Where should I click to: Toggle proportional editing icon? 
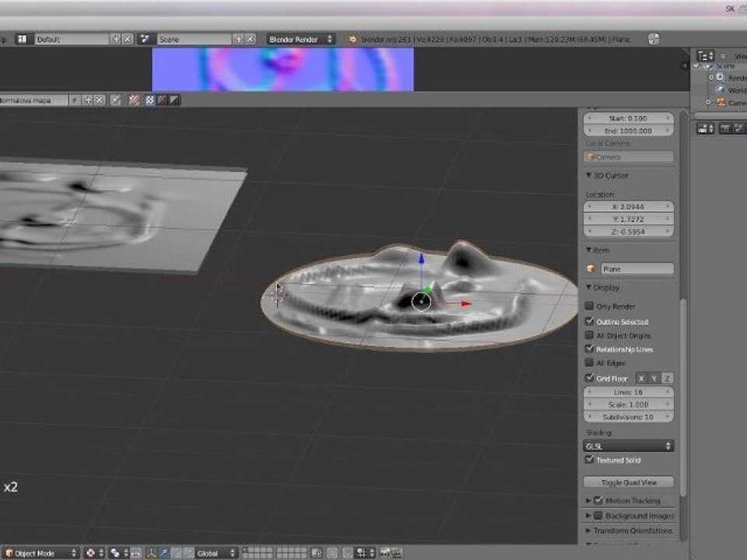pyautogui.click(x=332, y=553)
